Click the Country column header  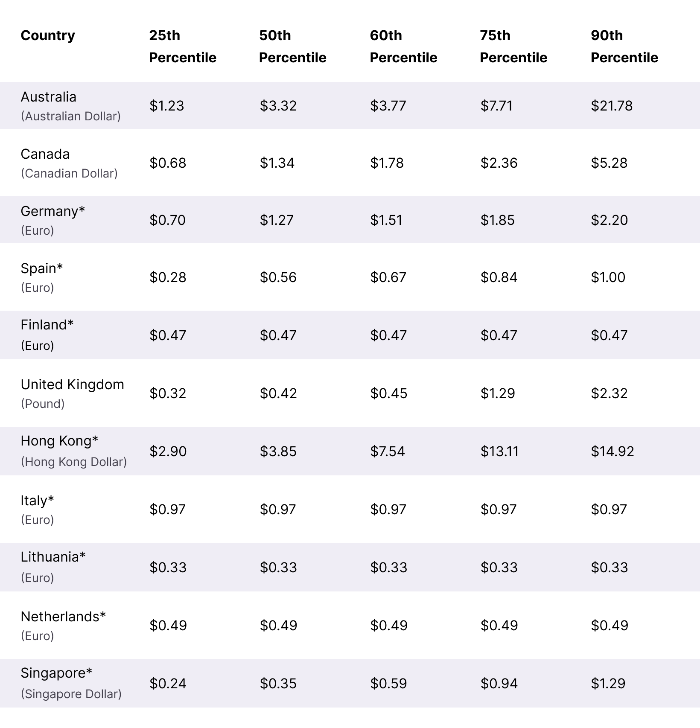pos(48,35)
